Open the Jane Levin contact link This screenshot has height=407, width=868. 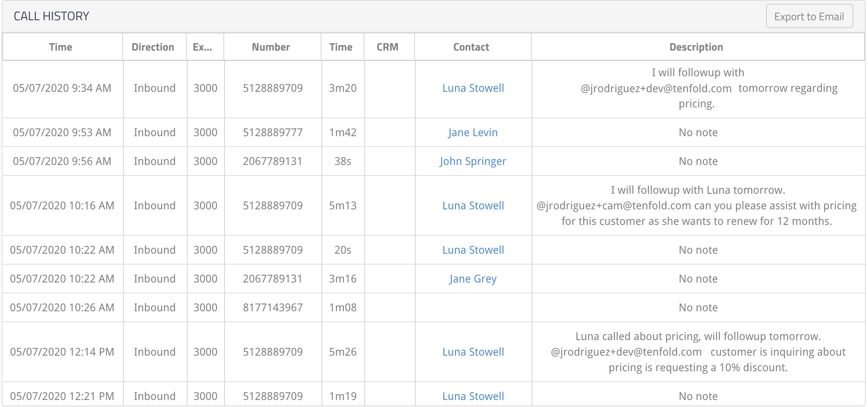point(473,133)
